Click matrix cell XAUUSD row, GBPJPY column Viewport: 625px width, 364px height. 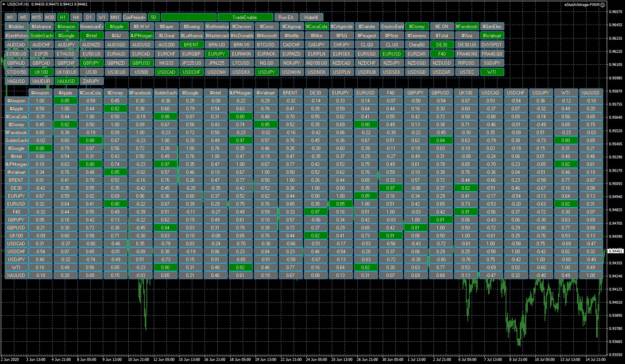coord(416,275)
